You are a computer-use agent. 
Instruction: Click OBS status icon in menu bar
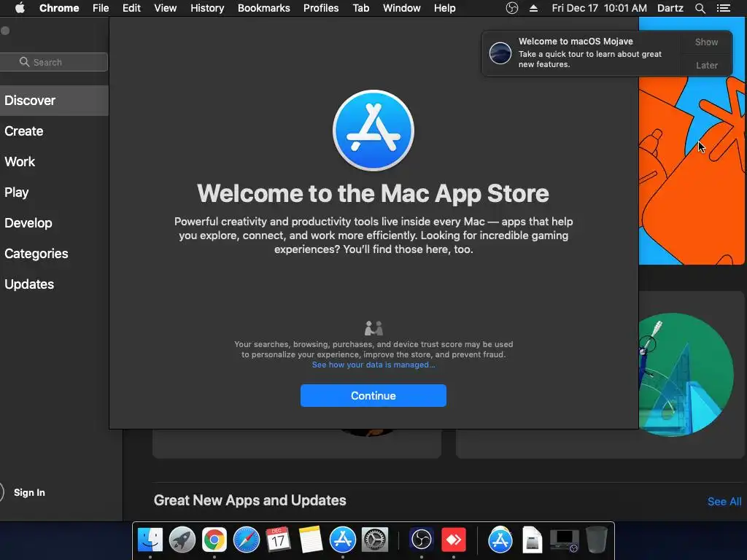[511, 8]
